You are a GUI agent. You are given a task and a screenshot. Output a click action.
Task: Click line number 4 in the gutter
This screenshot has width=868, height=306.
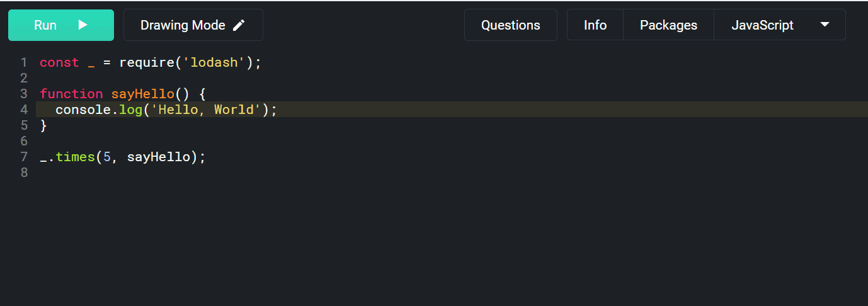(x=24, y=110)
